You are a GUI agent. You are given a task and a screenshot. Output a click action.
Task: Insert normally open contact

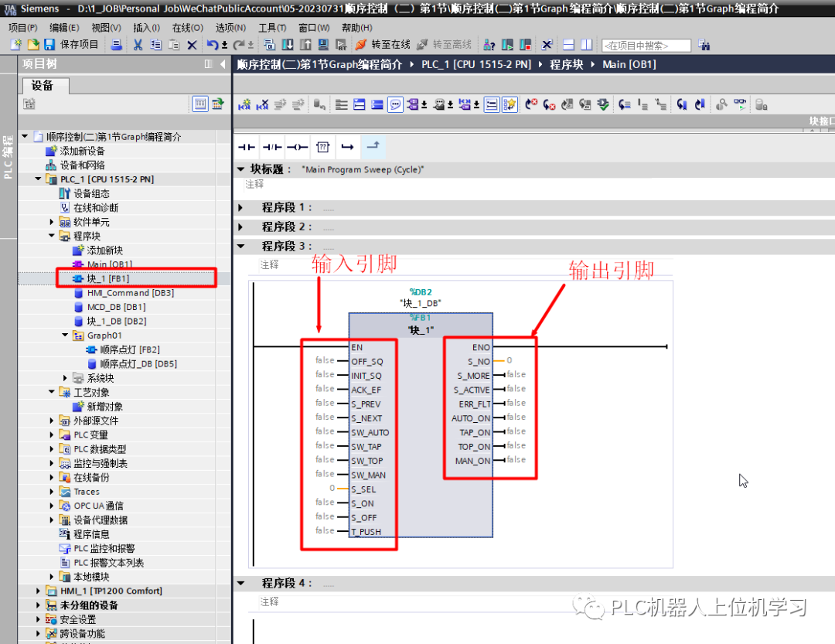coord(247,147)
